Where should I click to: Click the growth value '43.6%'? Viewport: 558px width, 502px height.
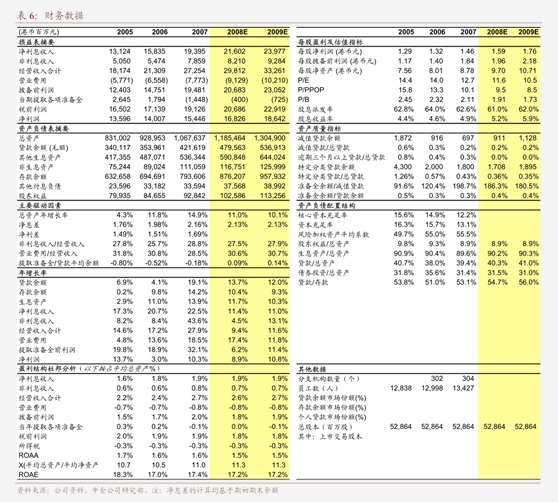[198, 321]
